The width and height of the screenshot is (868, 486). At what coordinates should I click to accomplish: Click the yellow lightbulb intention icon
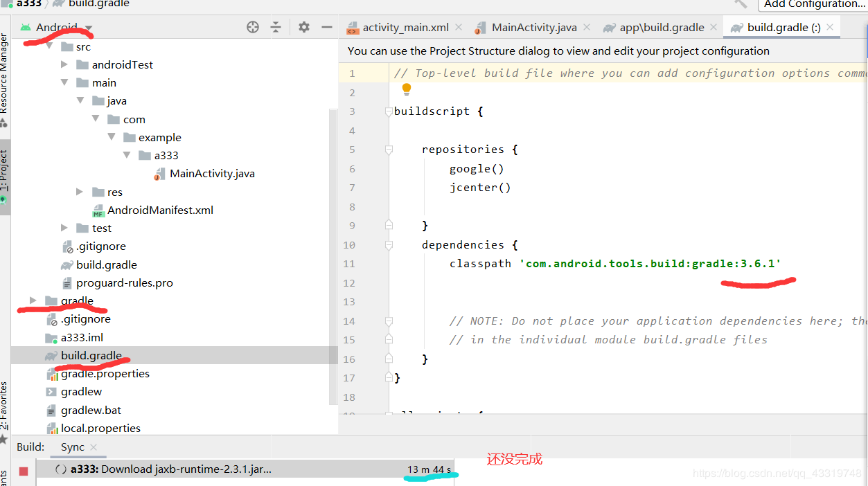coord(407,89)
